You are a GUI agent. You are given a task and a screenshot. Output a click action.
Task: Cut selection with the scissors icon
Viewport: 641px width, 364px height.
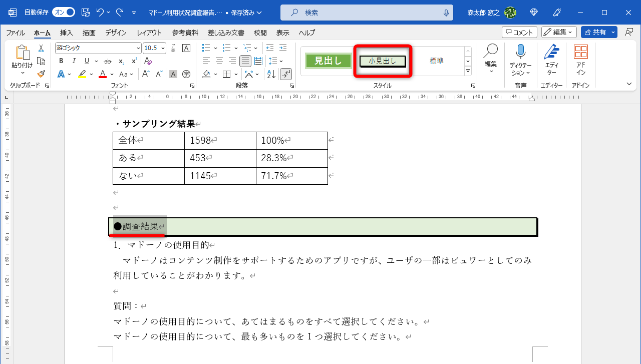tap(41, 49)
